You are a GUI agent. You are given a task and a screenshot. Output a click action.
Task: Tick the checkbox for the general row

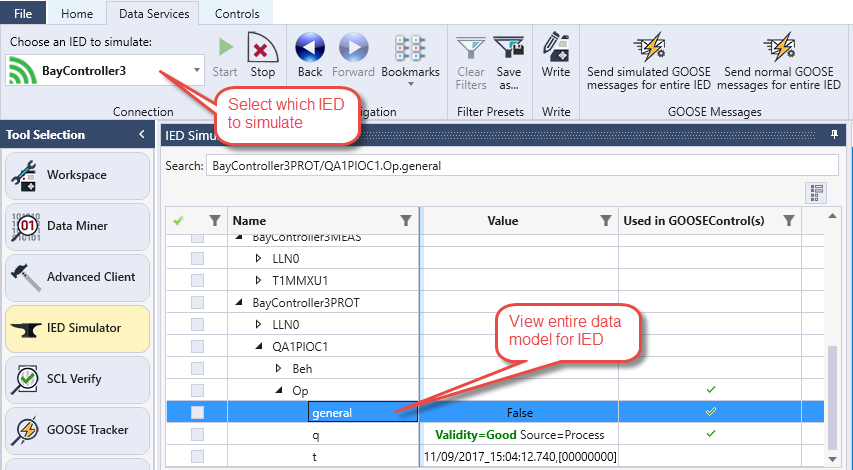198,412
